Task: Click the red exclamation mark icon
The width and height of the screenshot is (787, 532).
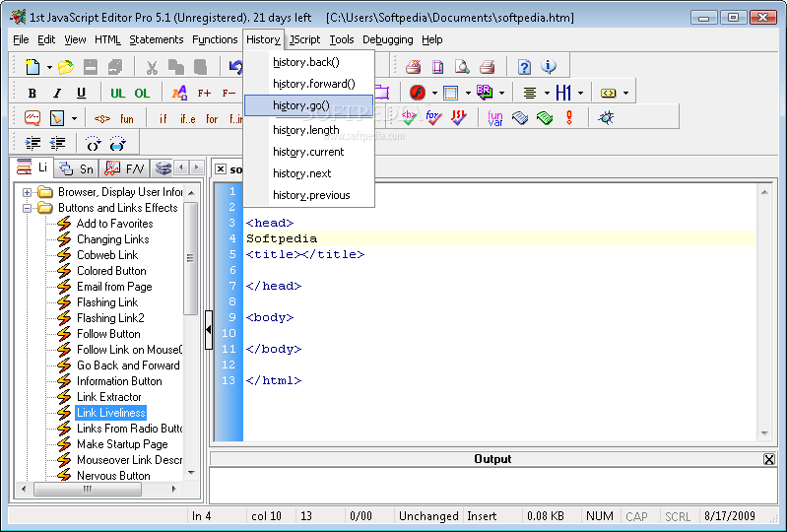Action: (568, 117)
